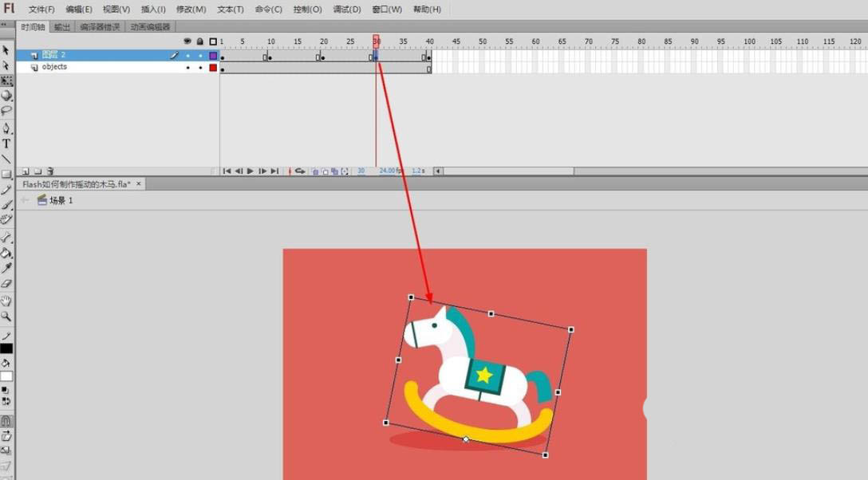Open the 修改(M) menu
Image resolution: width=868 pixels, height=480 pixels.
click(x=191, y=10)
